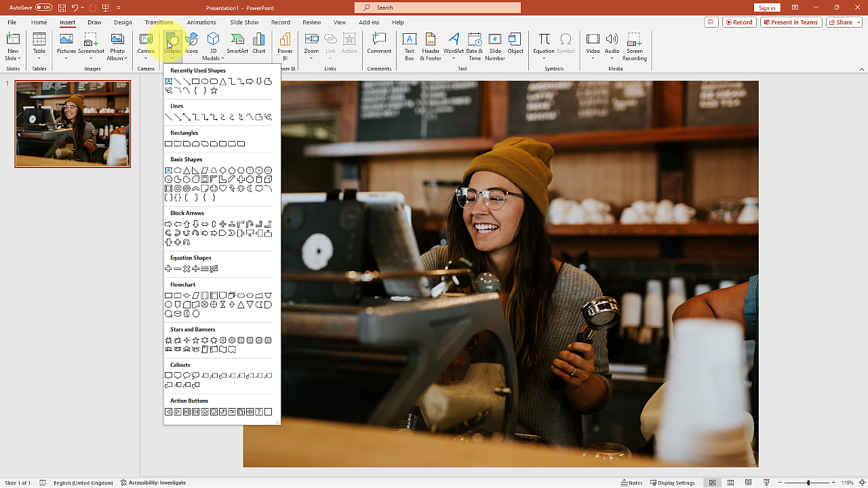Switch to Reading View in status bar

click(x=749, y=483)
